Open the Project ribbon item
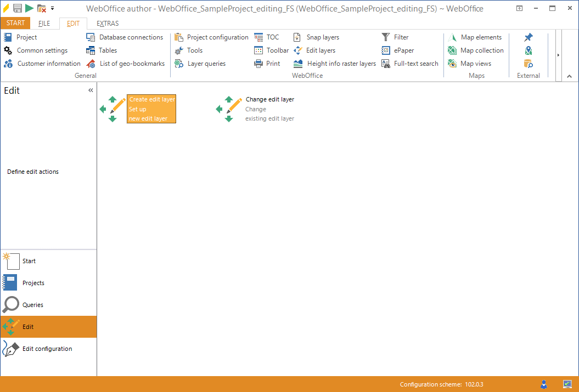Screen dimensions: 579x392 [x=20, y=37]
